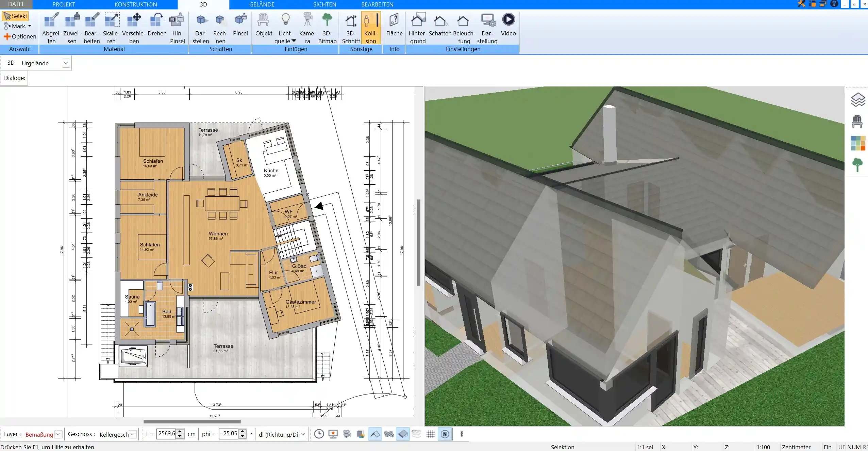Click the 1:100 scale in status bar

point(763,447)
